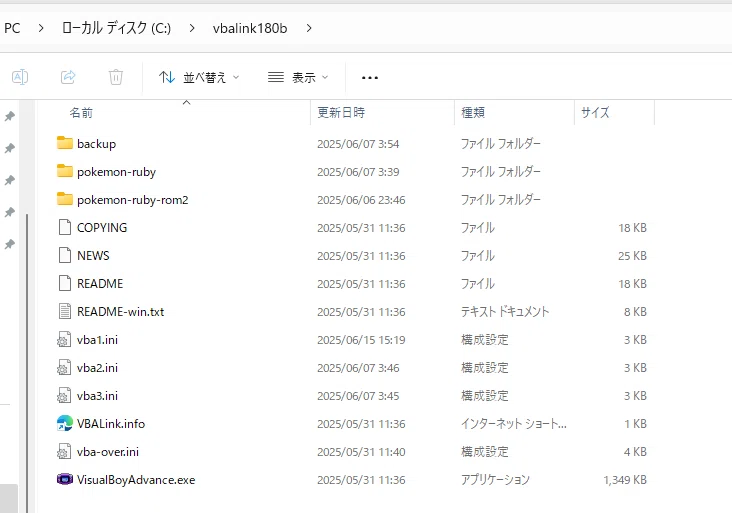Select the vba2.ini settings file icon
The image size is (732, 513).
[64, 367]
